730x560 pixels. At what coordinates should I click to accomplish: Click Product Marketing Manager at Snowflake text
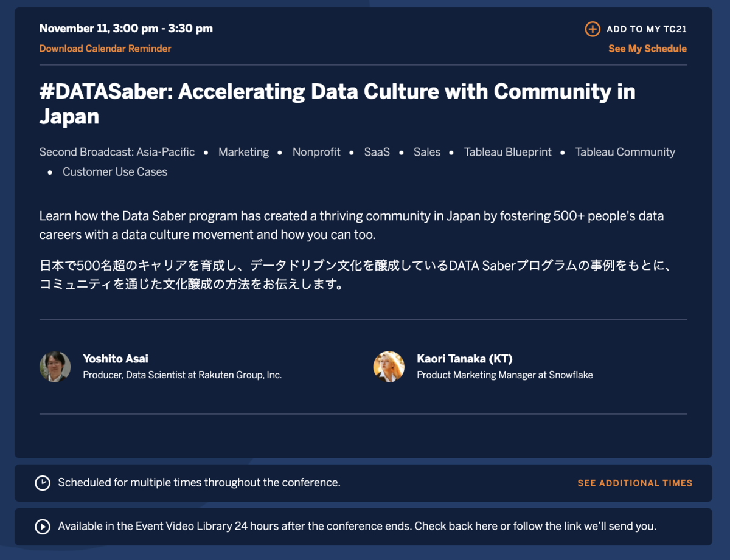coord(505,375)
